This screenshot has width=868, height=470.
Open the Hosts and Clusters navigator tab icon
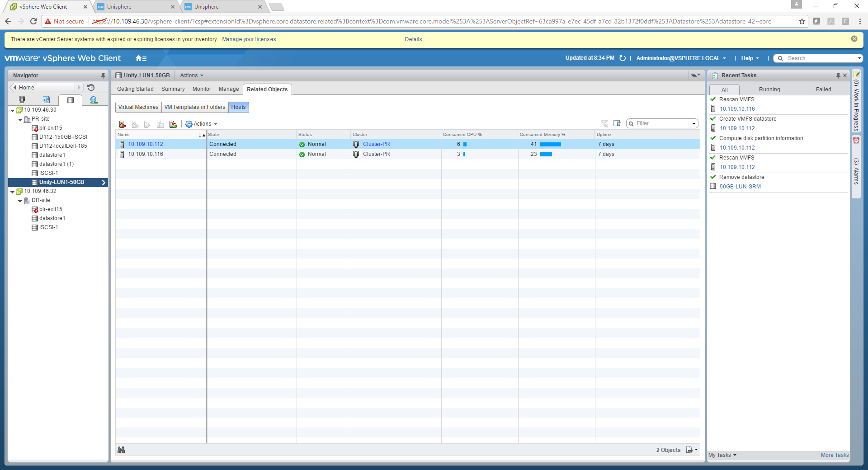coord(22,100)
